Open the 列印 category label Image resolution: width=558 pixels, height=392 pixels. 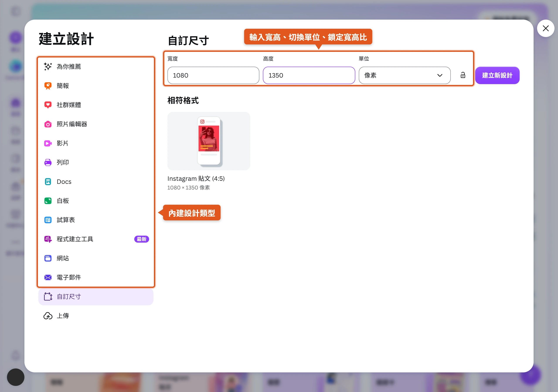(63, 162)
